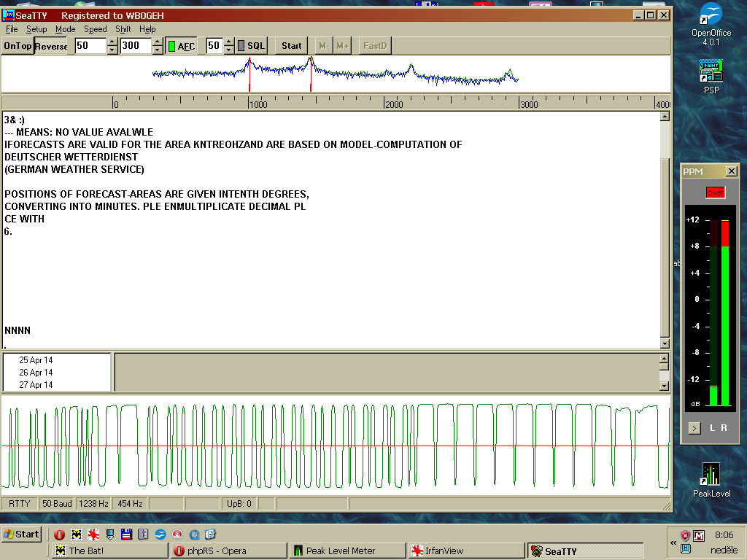Increase squelch level with up arrow
Screen dimensions: 747x560
click(228, 42)
